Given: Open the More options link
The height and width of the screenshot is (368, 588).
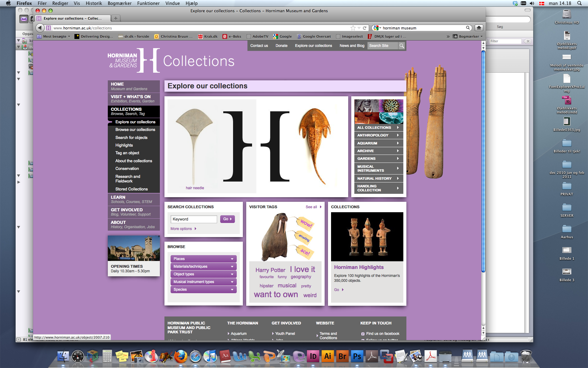Looking at the screenshot, I should pyautogui.click(x=183, y=229).
